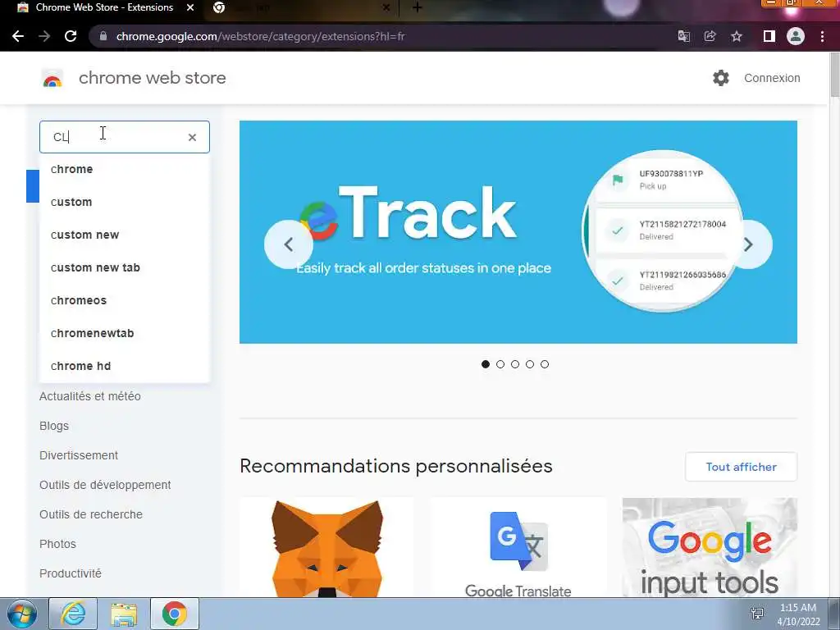Choose 'chromeos' suggestion
The image size is (840, 630).
(x=125, y=300)
